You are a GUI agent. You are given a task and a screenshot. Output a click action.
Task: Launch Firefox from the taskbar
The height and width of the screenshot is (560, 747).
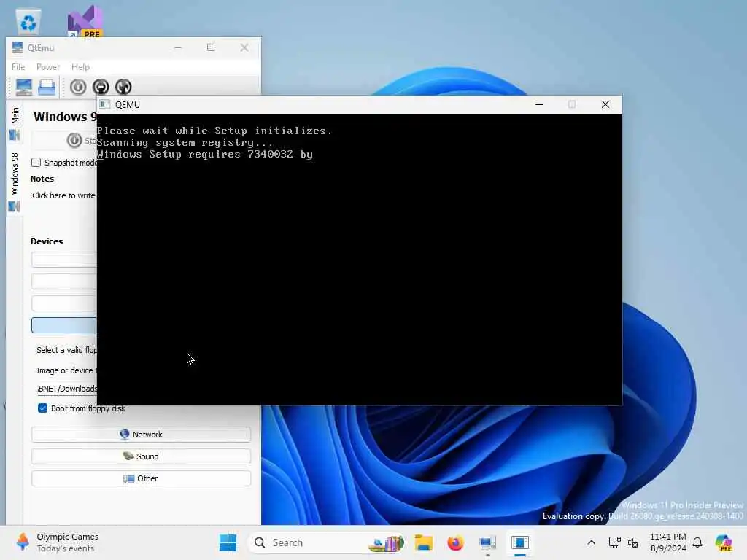click(455, 542)
